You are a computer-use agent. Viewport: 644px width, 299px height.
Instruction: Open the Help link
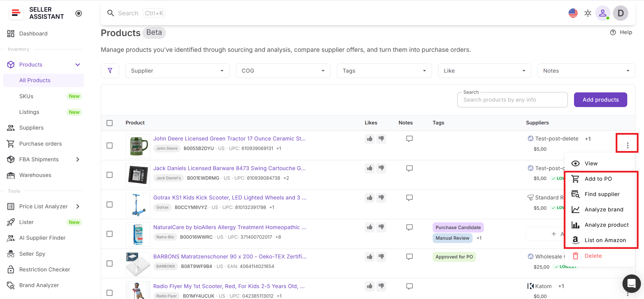pyautogui.click(x=621, y=32)
